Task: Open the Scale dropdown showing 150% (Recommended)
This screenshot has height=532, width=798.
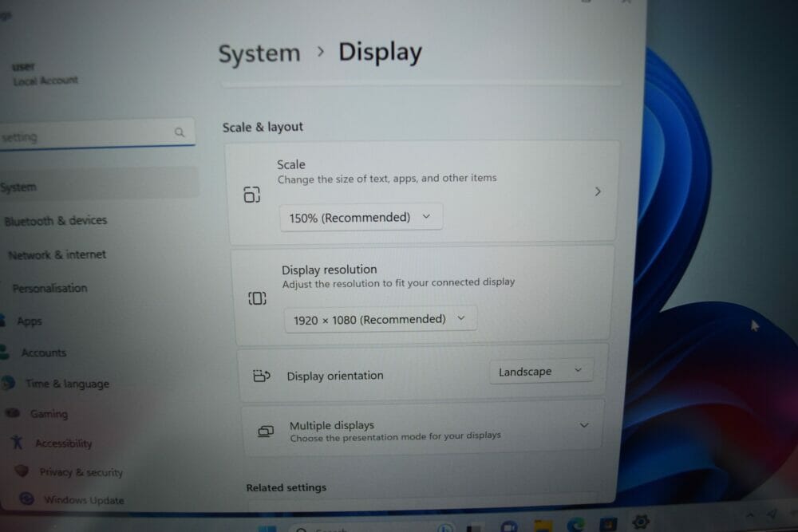Action: [361, 217]
